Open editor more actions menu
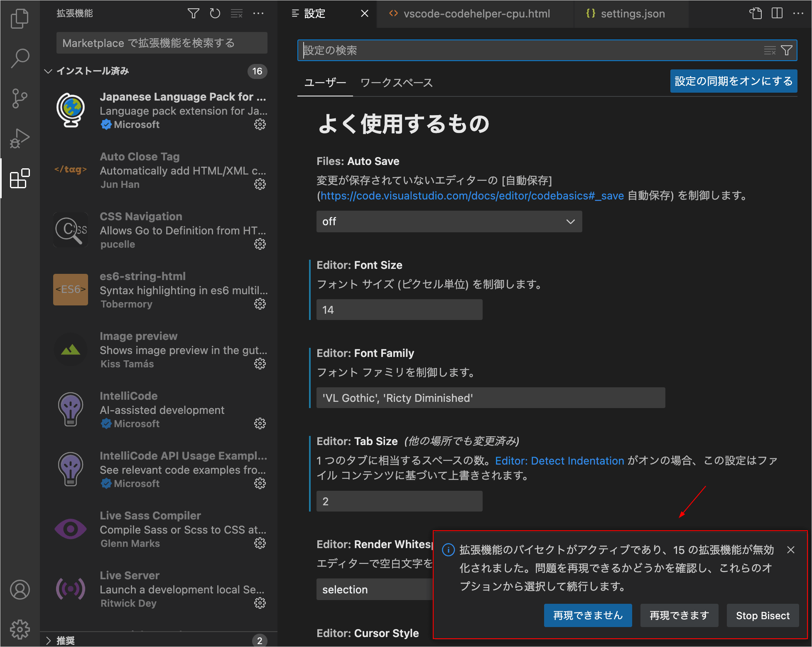This screenshot has width=812, height=647. point(798,14)
